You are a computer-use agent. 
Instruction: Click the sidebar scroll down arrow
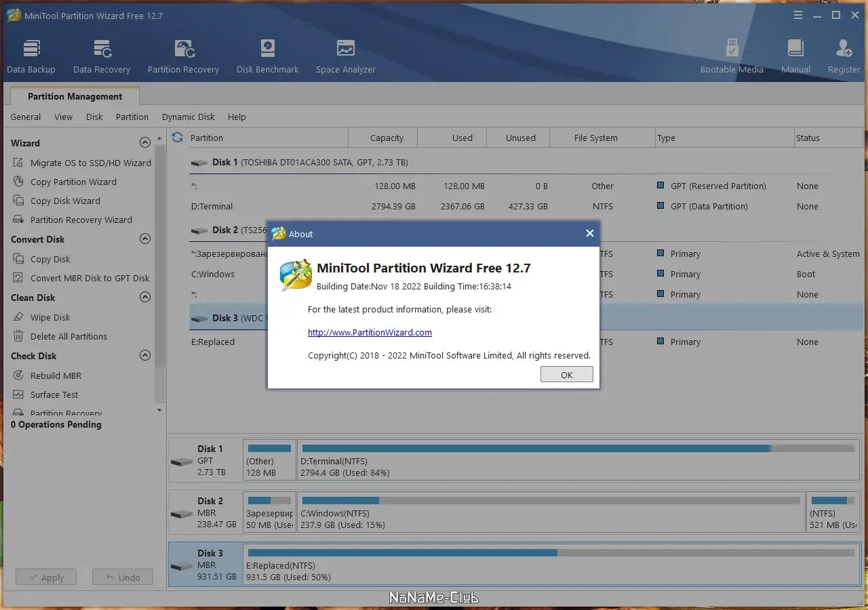pyautogui.click(x=160, y=410)
